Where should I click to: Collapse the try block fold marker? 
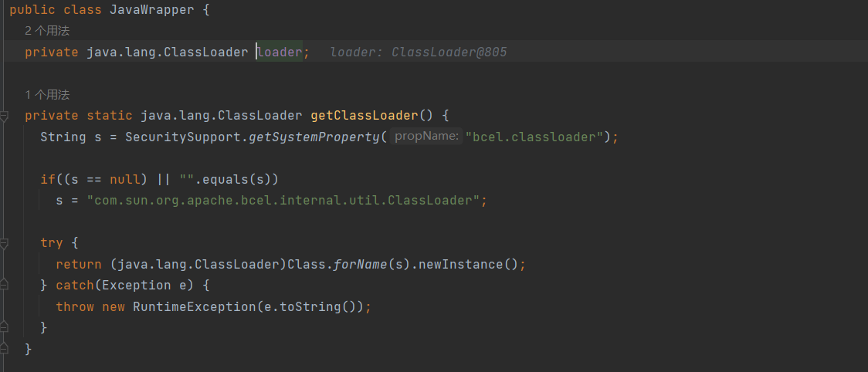(x=4, y=244)
